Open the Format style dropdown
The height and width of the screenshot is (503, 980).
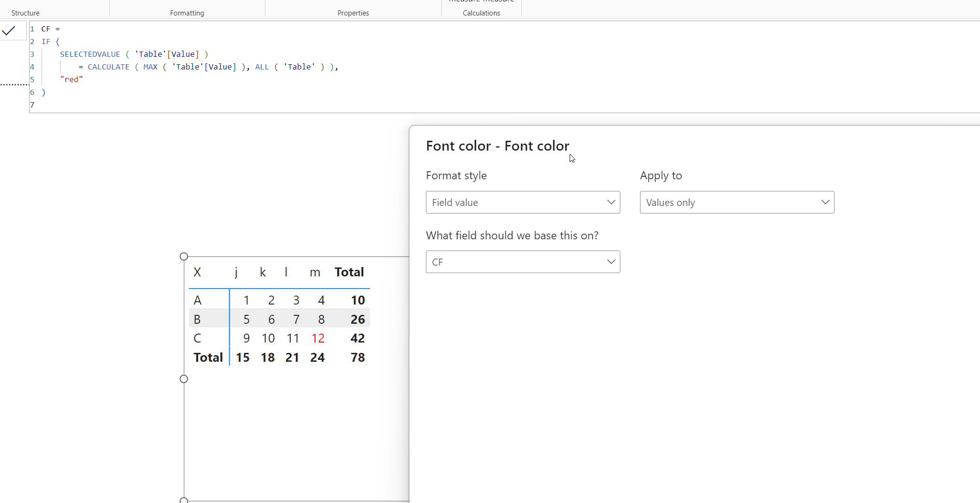pos(523,202)
